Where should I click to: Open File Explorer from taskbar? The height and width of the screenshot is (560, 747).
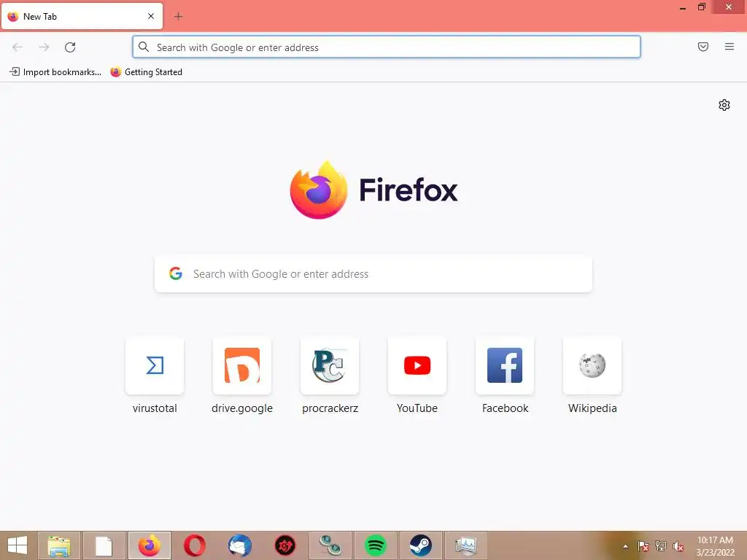(59, 545)
